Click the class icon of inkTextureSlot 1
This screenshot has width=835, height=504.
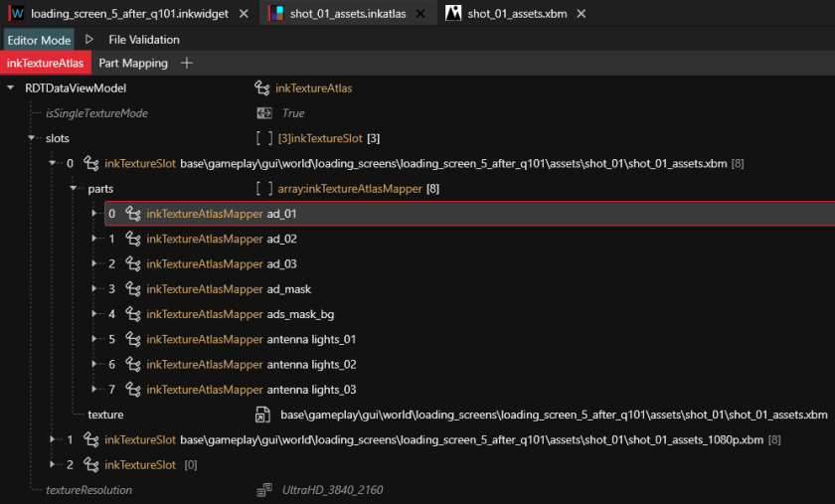(91, 439)
